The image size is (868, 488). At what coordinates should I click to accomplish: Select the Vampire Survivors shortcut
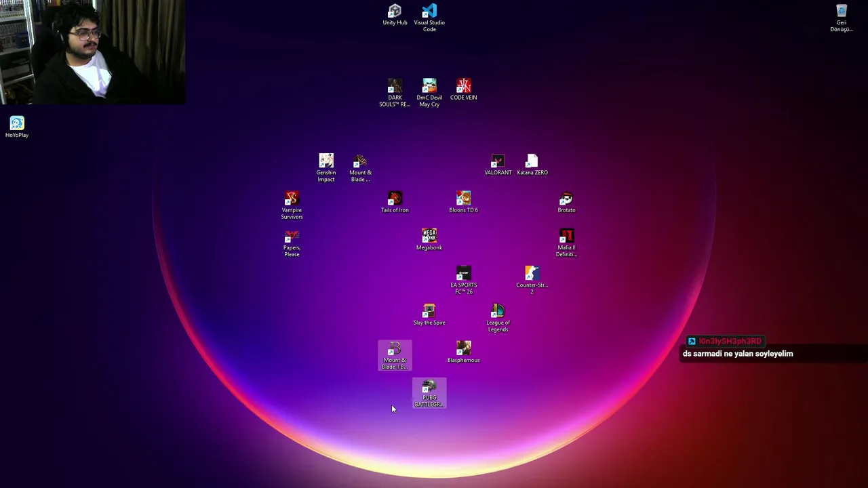point(292,205)
